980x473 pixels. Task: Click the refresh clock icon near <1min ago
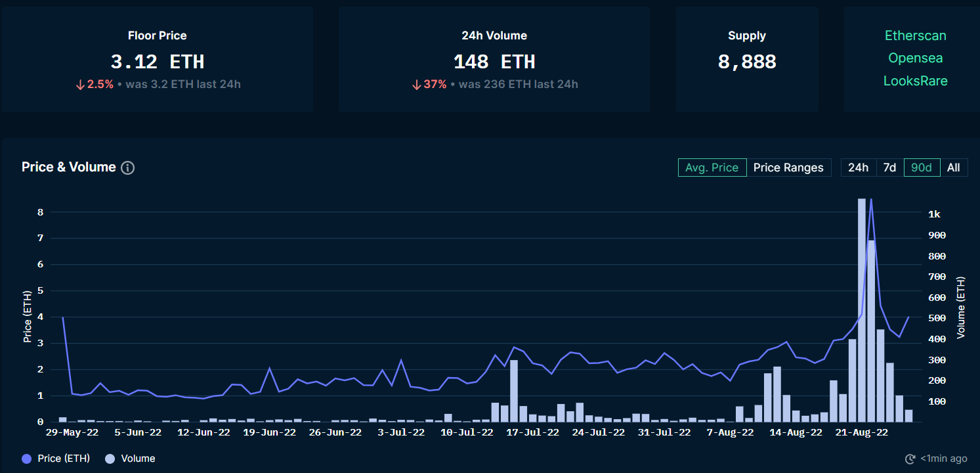pyautogui.click(x=910, y=459)
